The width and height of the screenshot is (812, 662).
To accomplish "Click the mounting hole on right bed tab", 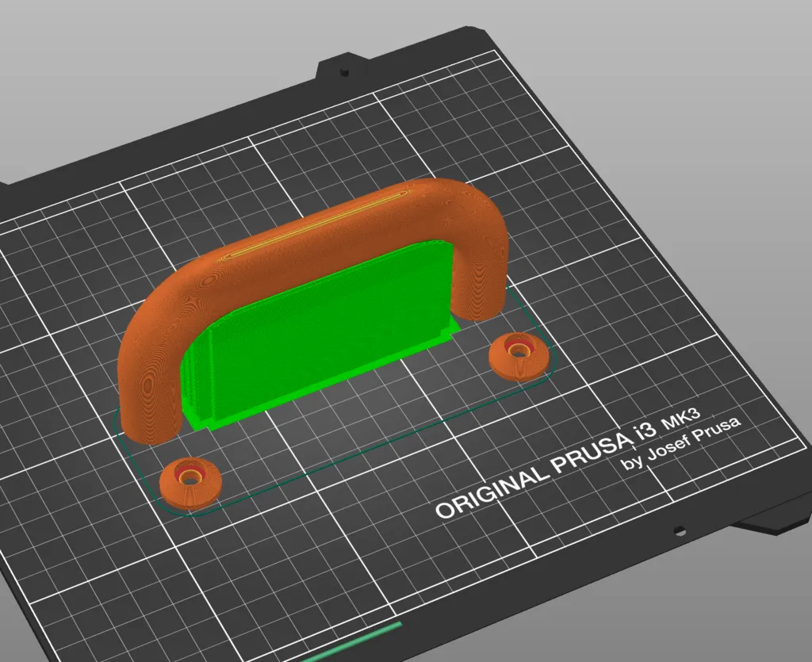I will 680,530.
